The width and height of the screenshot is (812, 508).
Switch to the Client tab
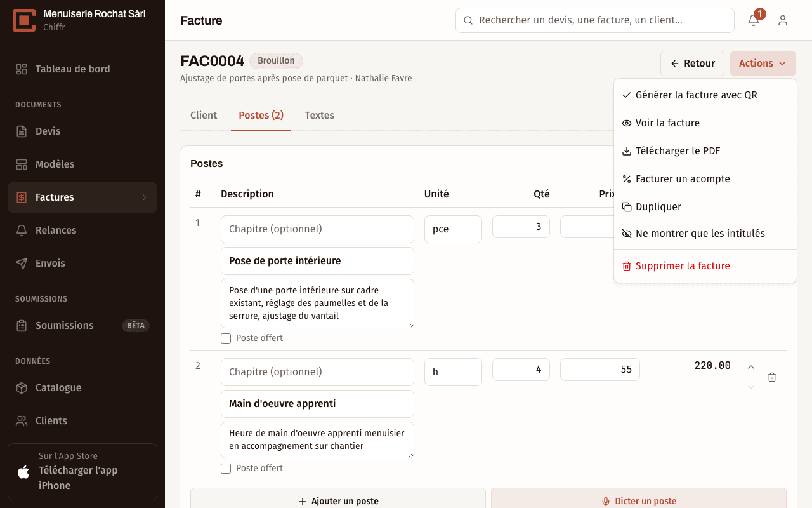click(204, 116)
